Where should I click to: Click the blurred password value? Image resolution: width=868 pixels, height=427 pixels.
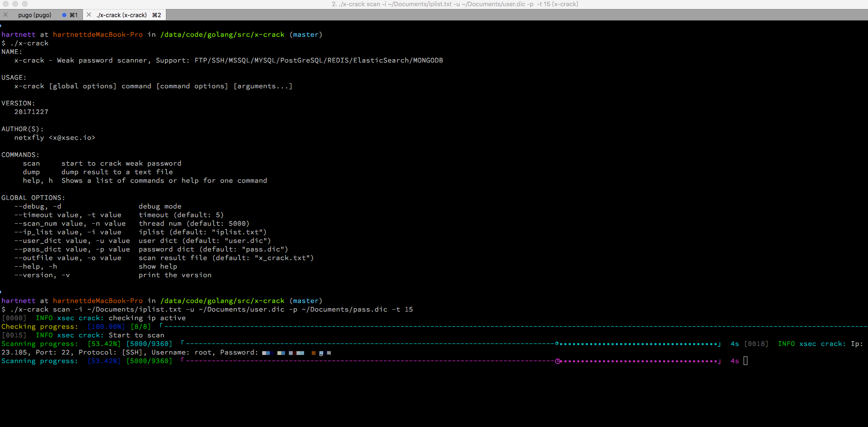tap(296, 353)
